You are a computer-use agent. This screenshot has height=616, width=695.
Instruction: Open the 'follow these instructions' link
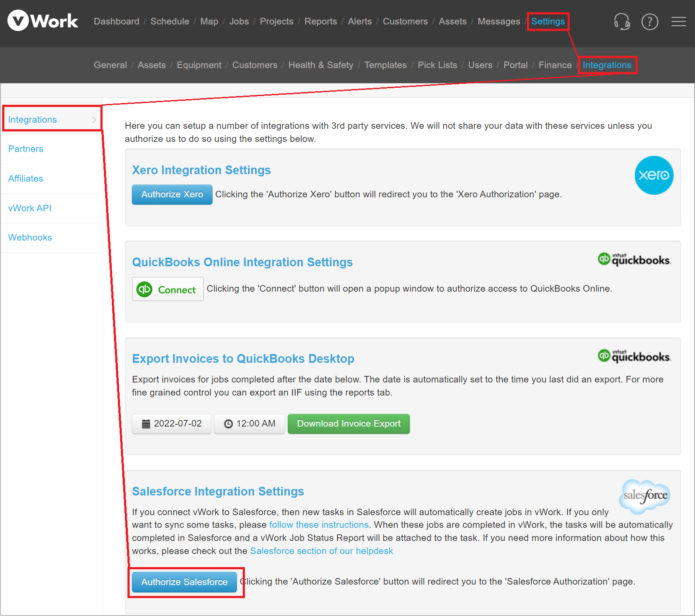(319, 525)
